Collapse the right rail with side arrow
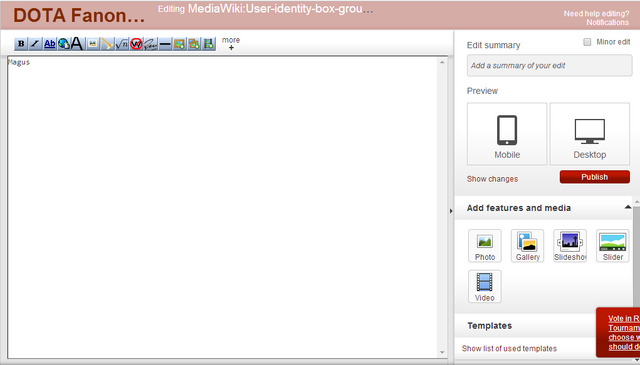 [x=451, y=211]
